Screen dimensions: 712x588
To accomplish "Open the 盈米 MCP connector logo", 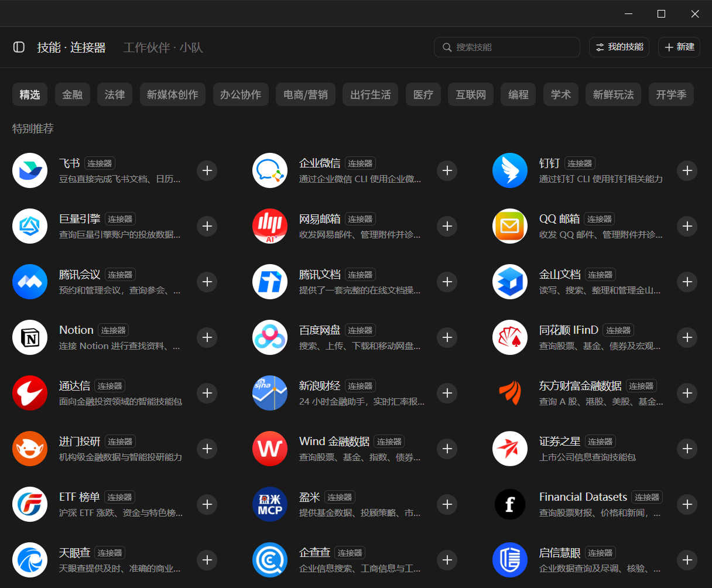I will point(270,504).
